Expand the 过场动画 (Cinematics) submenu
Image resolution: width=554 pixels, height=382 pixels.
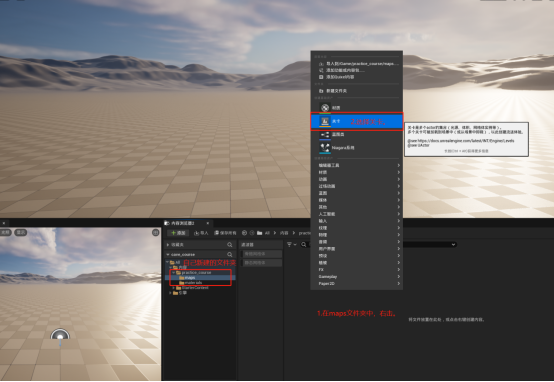[x=356, y=186]
